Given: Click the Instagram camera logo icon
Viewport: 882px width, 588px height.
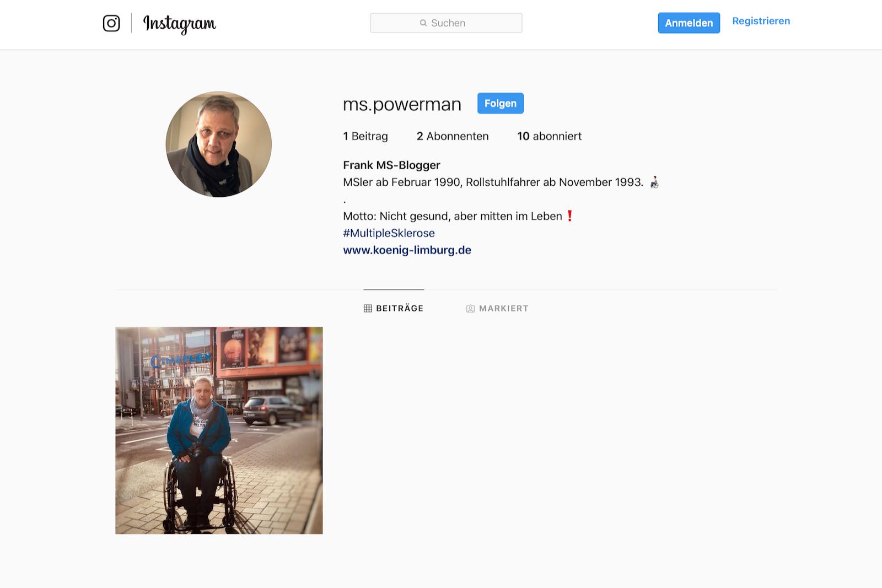Looking at the screenshot, I should pos(111,23).
